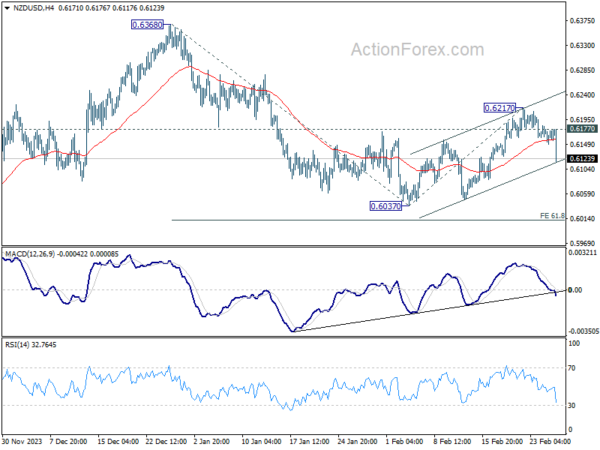Select the MACD(12,26,9) indicator label
Screen dimensions: 600x450
tap(30, 254)
